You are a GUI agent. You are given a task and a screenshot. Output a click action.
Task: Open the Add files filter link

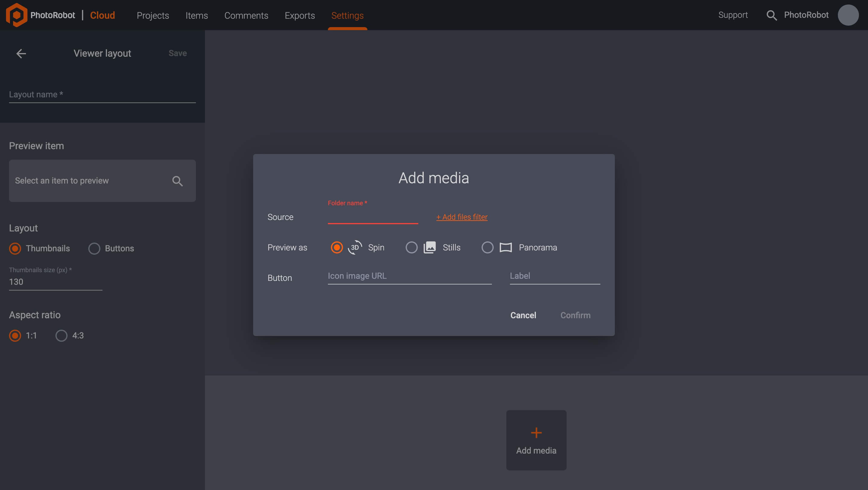click(x=462, y=217)
